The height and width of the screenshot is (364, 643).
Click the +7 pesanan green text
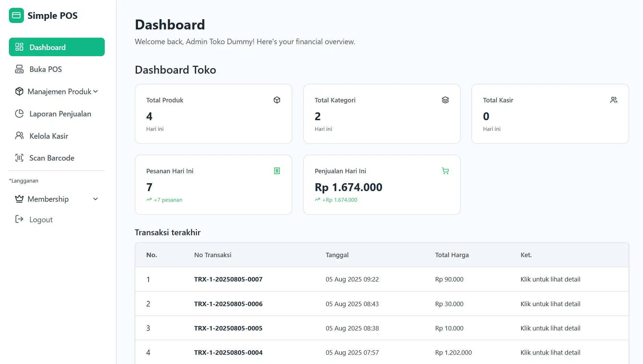point(168,200)
